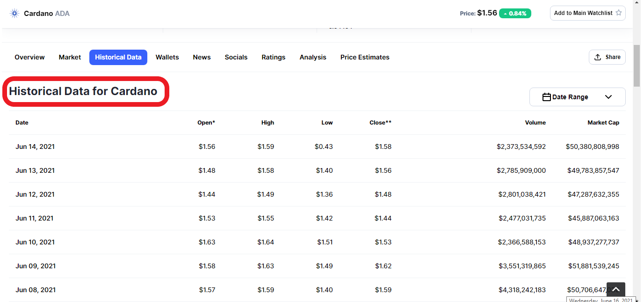
Task: Click volume $2,477,031,735
Action: 522,218
